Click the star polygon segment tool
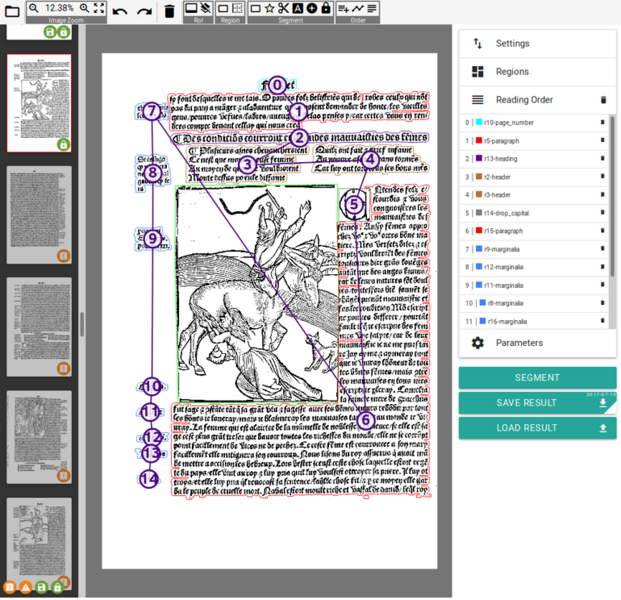Image resolution: width=621 pixels, height=600 pixels. click(270, 9)
